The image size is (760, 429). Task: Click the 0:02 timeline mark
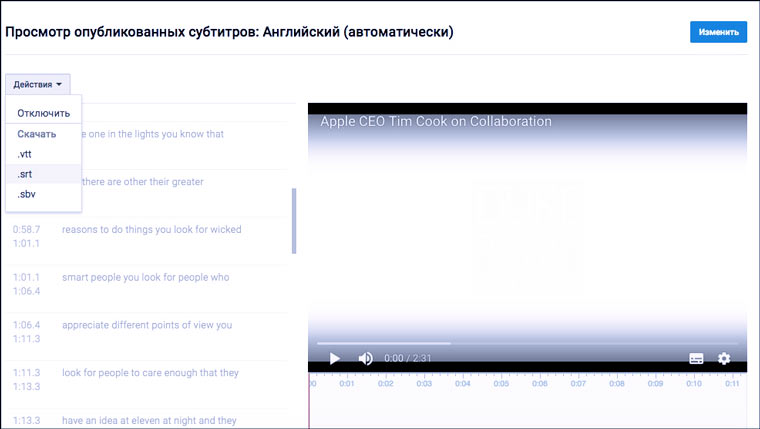(385, 383)
